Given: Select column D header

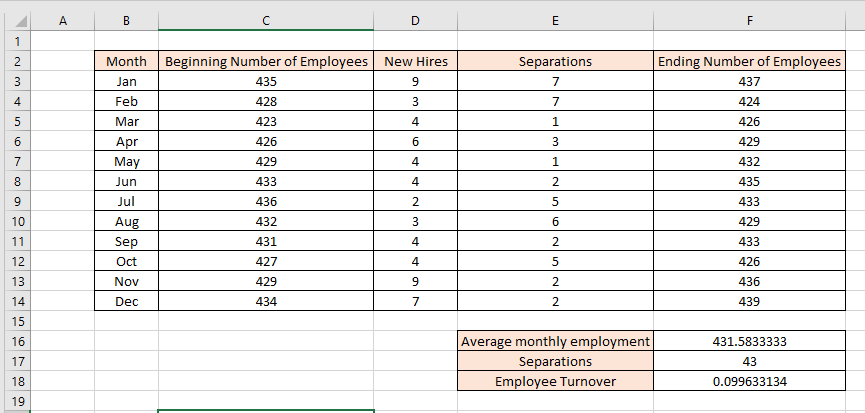Looking at the screenshot, I should point(415,21).
